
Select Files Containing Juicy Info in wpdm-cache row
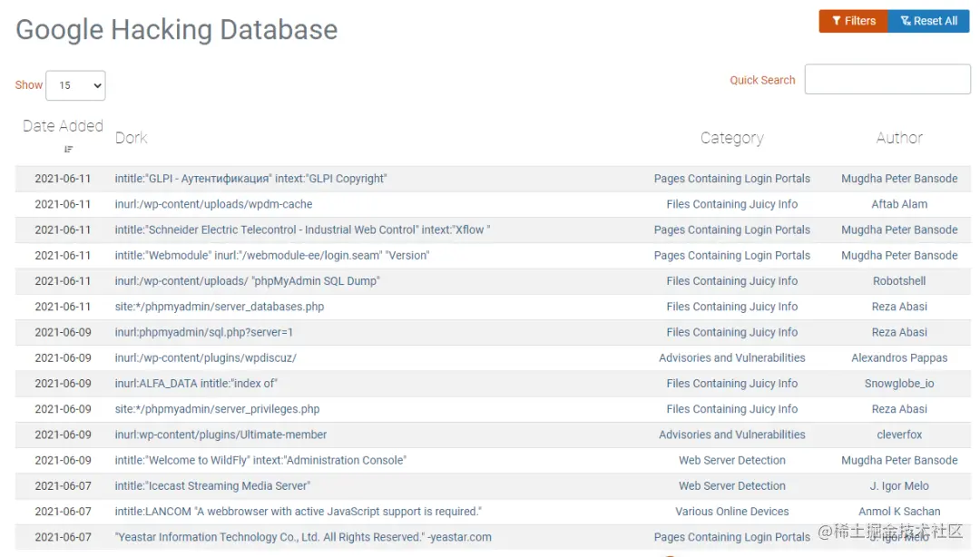(x=732, y=204)
